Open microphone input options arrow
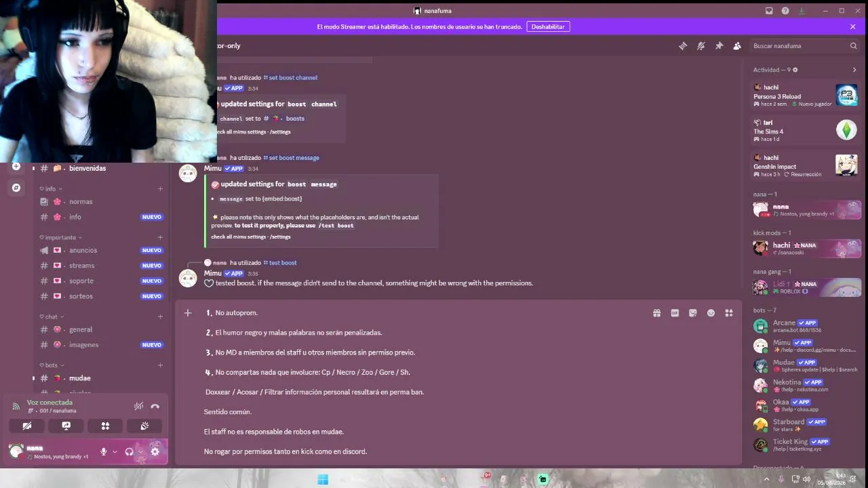868x488 pixels. tap(115, 451)
